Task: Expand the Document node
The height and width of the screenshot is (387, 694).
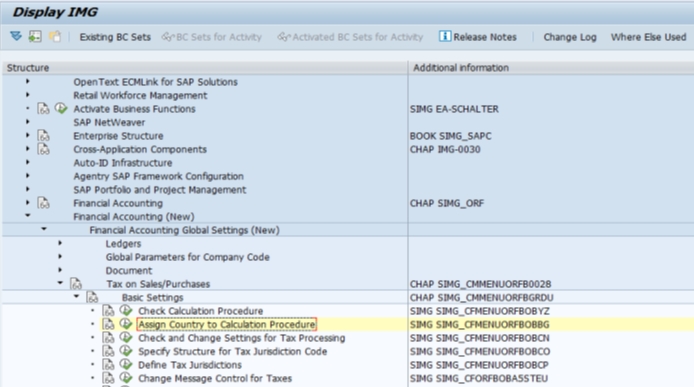Action: point(60,270)
